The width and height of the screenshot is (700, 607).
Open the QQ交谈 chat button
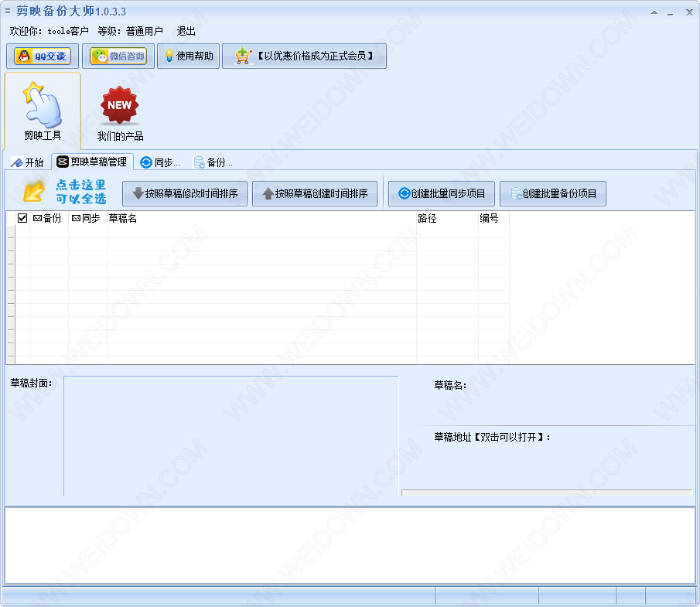point(43,56)
